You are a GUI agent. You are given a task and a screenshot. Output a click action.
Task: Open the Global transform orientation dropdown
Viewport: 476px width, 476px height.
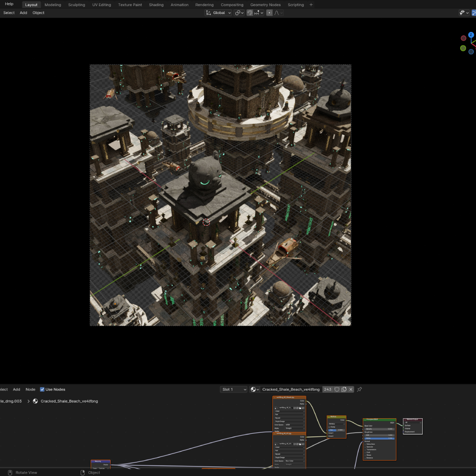click(x=219, y=13)
